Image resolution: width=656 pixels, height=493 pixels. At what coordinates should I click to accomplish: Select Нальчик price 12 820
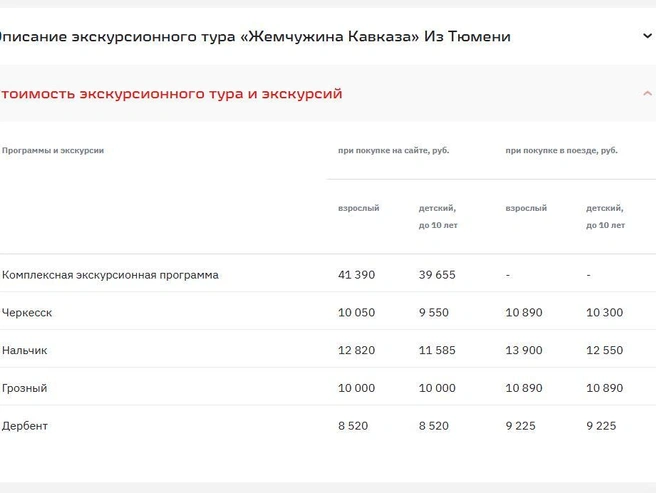(x=356, y=350)
